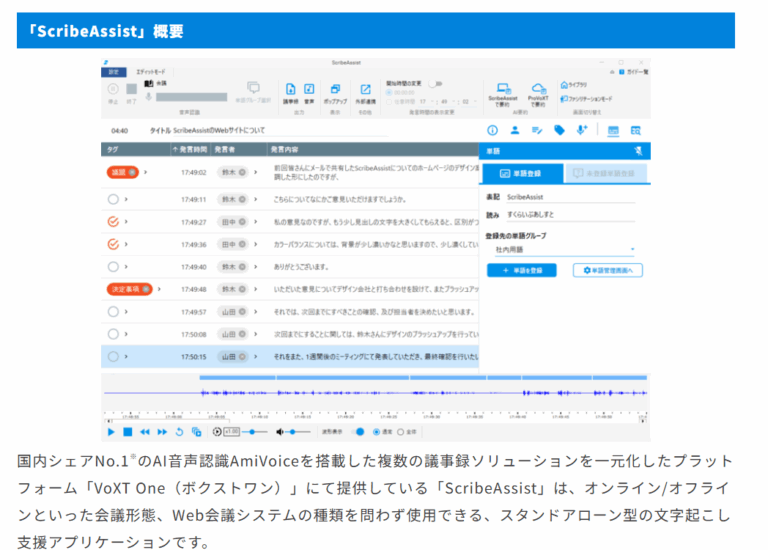This screenshot has width=768, height=550.
Task: Click the 単語を登録 button
Action: 522,270
